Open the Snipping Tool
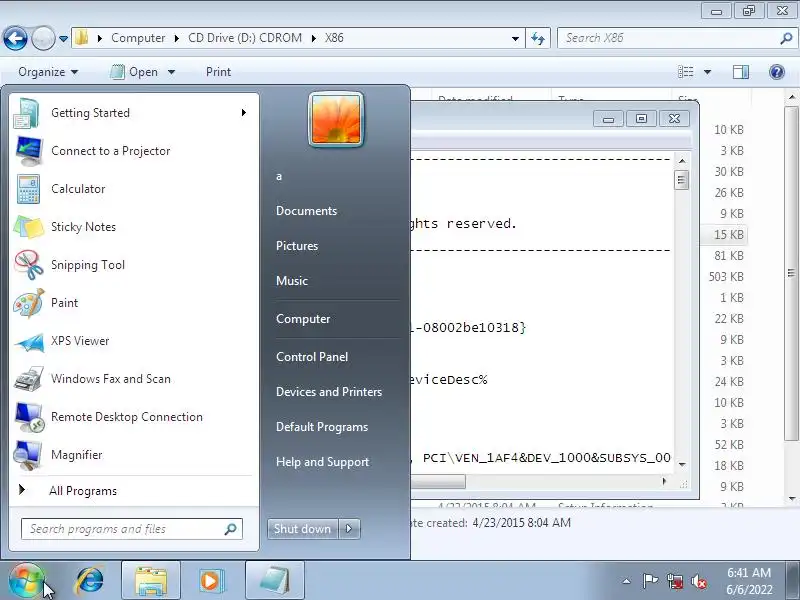The height and width of the screenshot is (600, 800). point(134,265)
